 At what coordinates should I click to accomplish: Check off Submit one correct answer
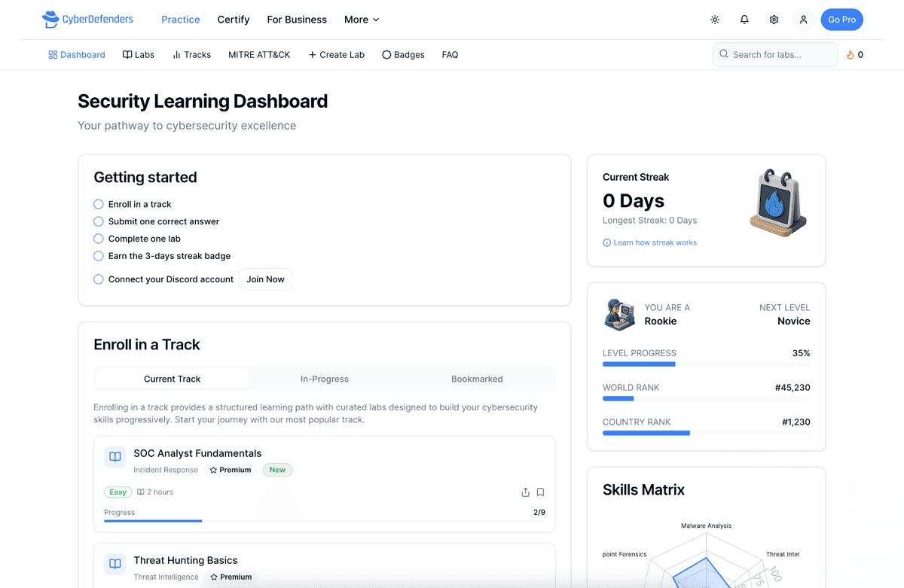99,221
